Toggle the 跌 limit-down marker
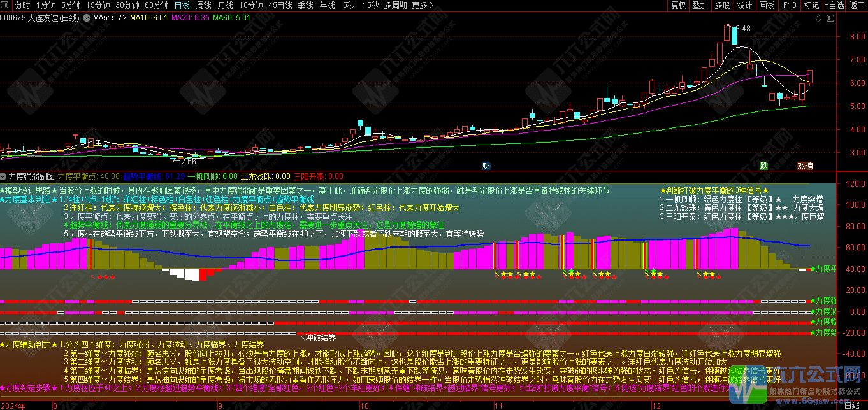The width and height of the screenshot is (868, 410). pos(763,166)
